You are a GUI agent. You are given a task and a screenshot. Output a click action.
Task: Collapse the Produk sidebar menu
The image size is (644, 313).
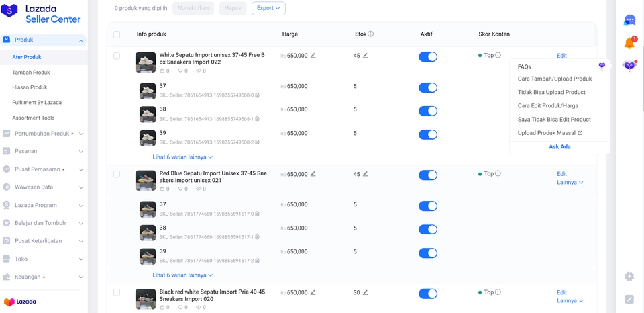click(81, 40)
